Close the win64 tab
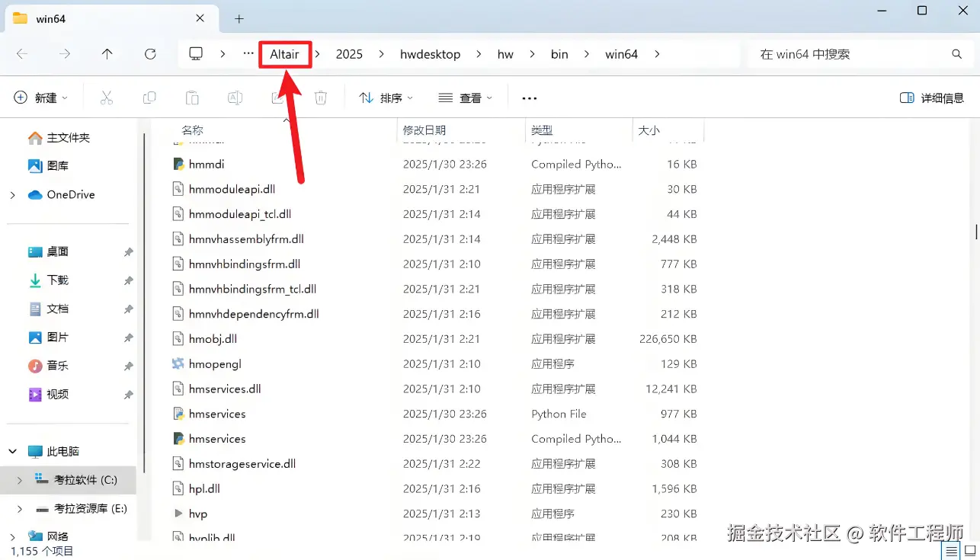The height and width of the screenshot is (560, 980). pos(200,18)
